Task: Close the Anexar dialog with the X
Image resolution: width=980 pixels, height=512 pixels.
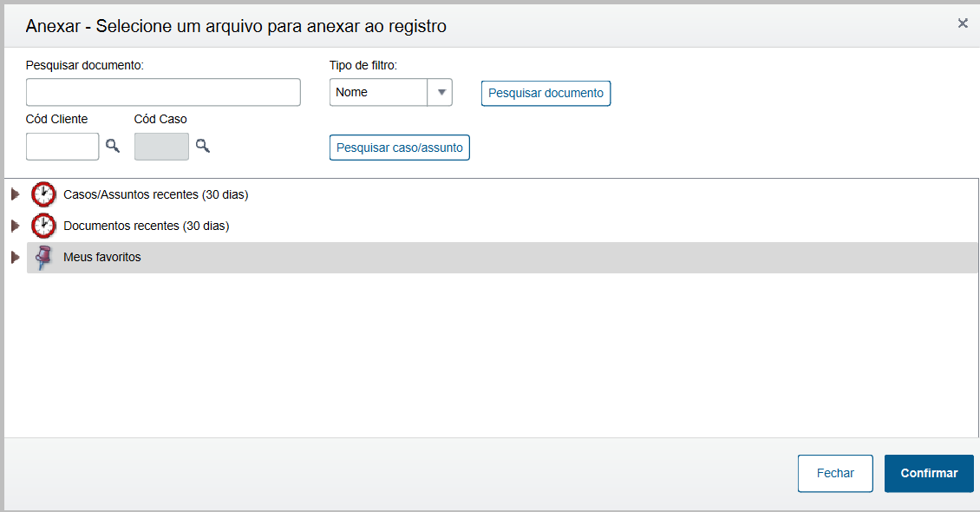Action: tap(963, 23)
